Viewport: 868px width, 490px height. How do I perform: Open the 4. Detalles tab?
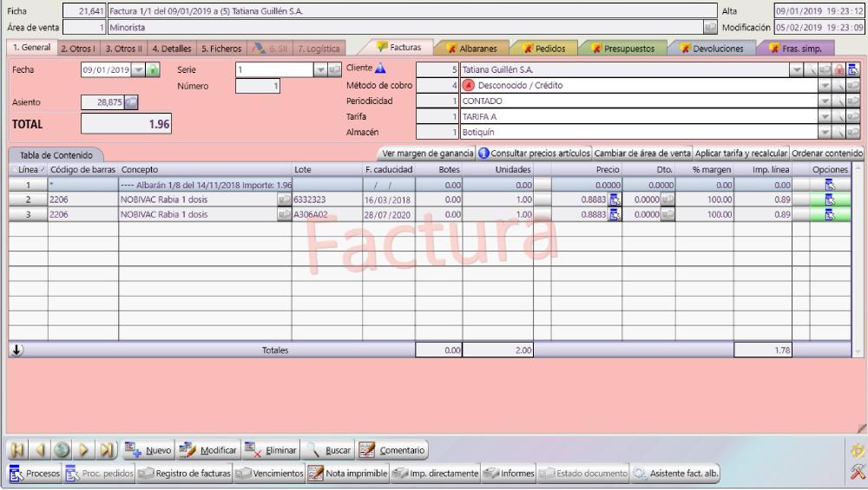tap(171, 49)
